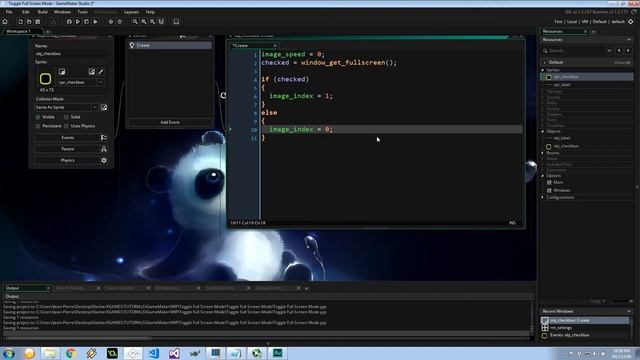Collapse the Recent Windows panel
640x360 pixels.
tap(629, 311)
